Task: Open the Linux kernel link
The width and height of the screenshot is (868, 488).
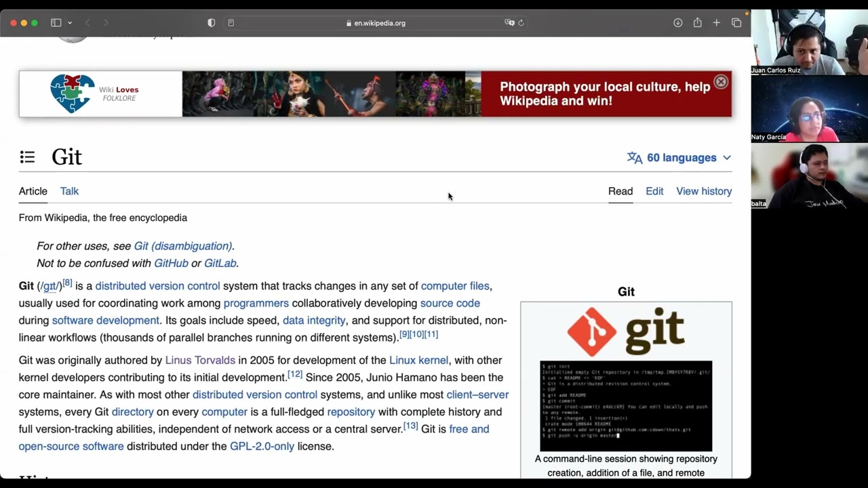Action: (x=418, y=360)
